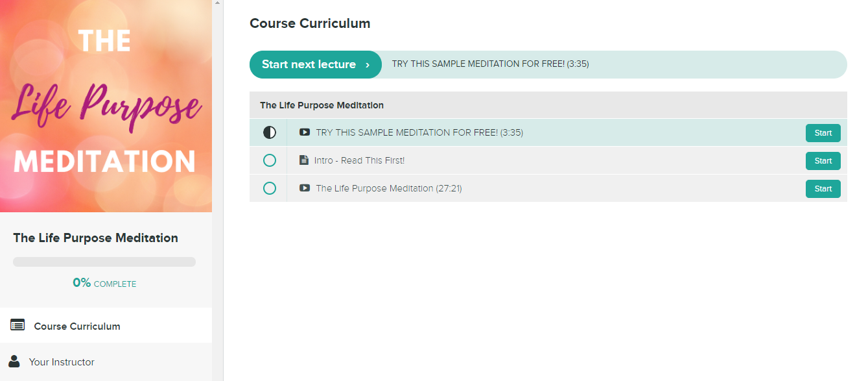The height and width of the screenshot is (381, 868).
Task: Click arrow chevron on Start next lecture
Action: click(x=368, y=65)
